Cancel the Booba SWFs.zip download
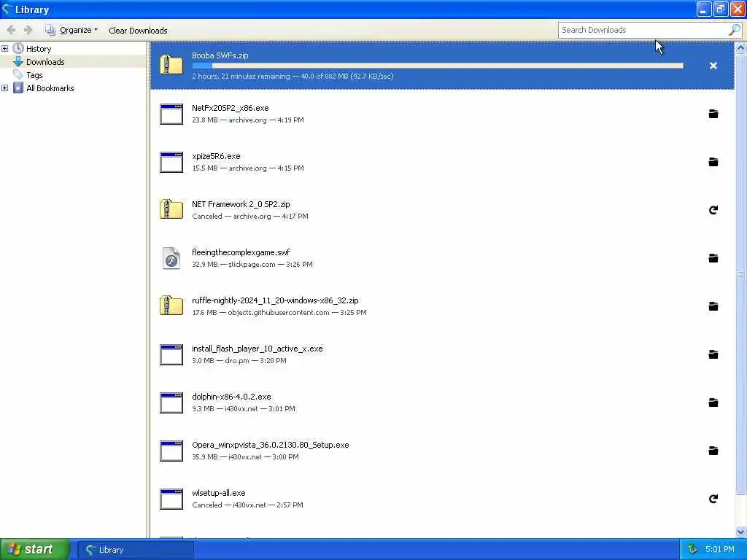Image resolution: width=747 pixels, height=560 pixels. coord(713,66)
